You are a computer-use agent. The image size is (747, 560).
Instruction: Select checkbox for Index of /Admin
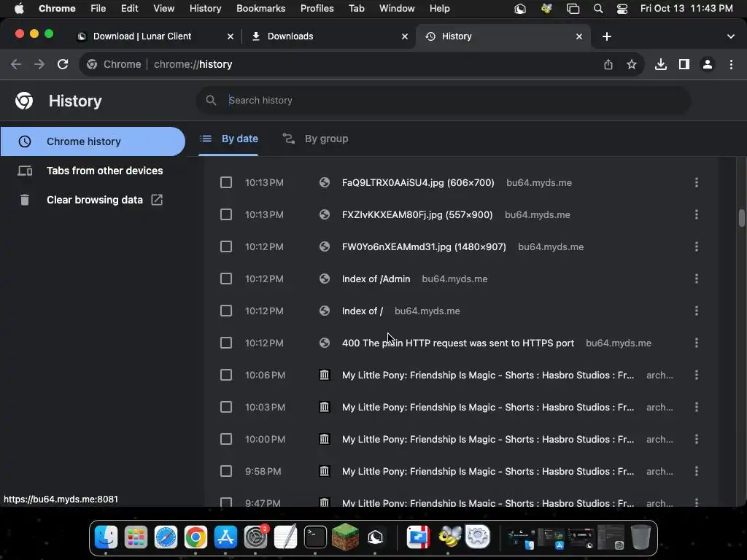tap(226, 279)
